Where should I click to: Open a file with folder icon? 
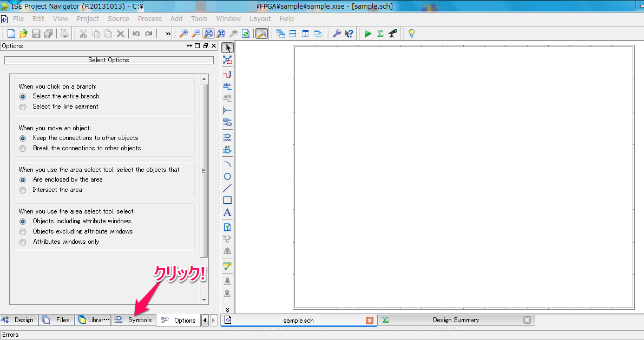pos(23,34)
